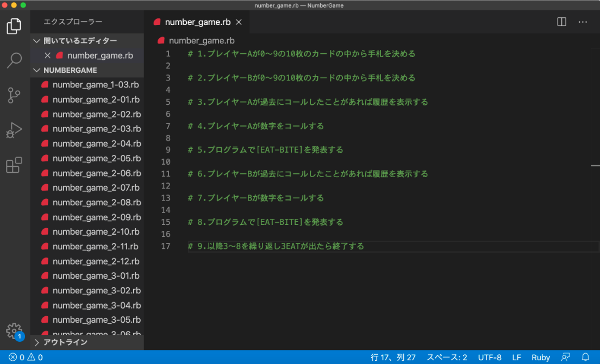This screenshot has height=364, width=600.
Task: Open the Run and Debug view
Action: coord(14,130)
